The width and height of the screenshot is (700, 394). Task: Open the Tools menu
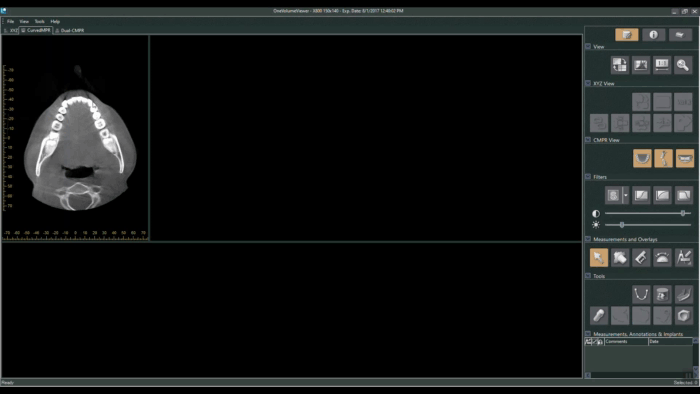[39, 21]
